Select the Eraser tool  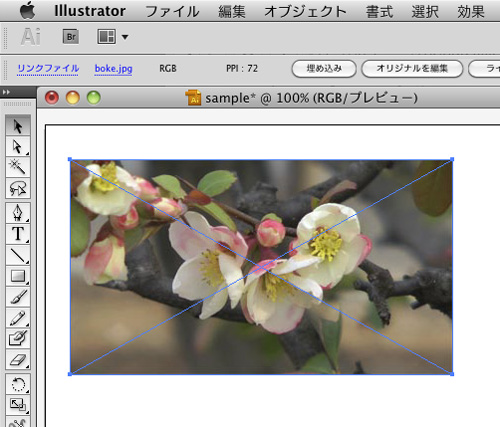(18, 360)
